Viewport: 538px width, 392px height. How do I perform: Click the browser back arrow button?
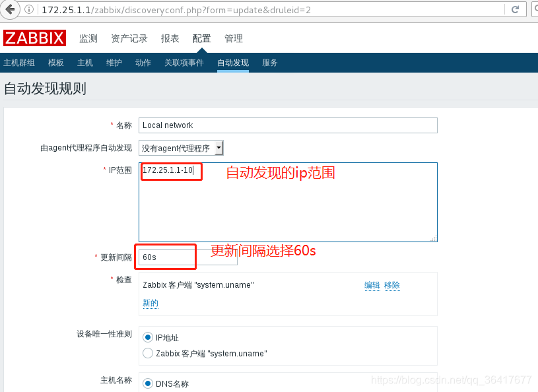pos(9,9)
